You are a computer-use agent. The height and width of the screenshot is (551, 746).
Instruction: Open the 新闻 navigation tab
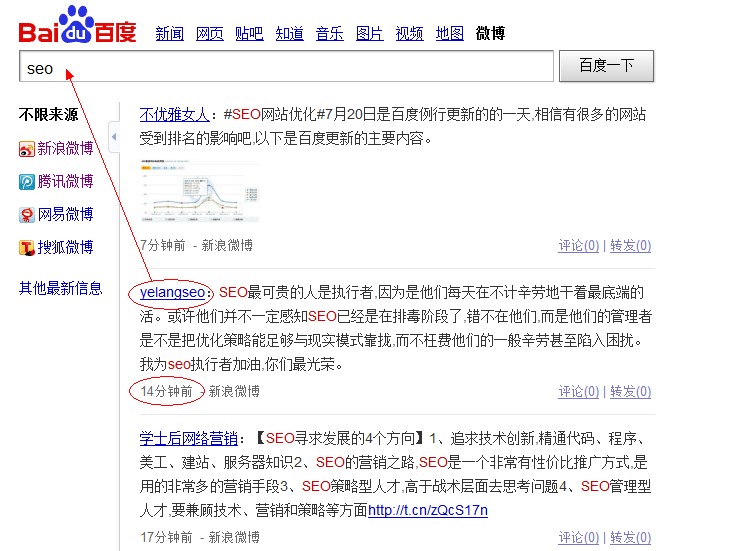point(169,34)
